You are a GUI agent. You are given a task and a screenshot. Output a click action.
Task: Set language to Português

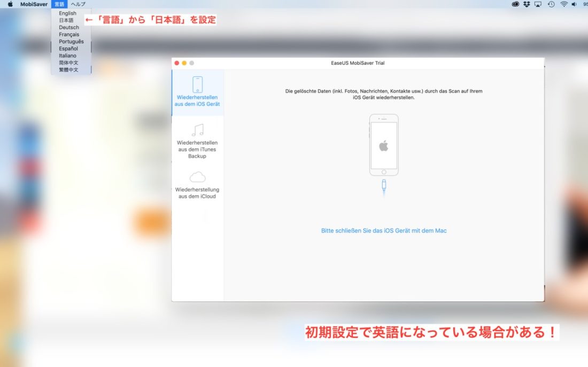71,42
